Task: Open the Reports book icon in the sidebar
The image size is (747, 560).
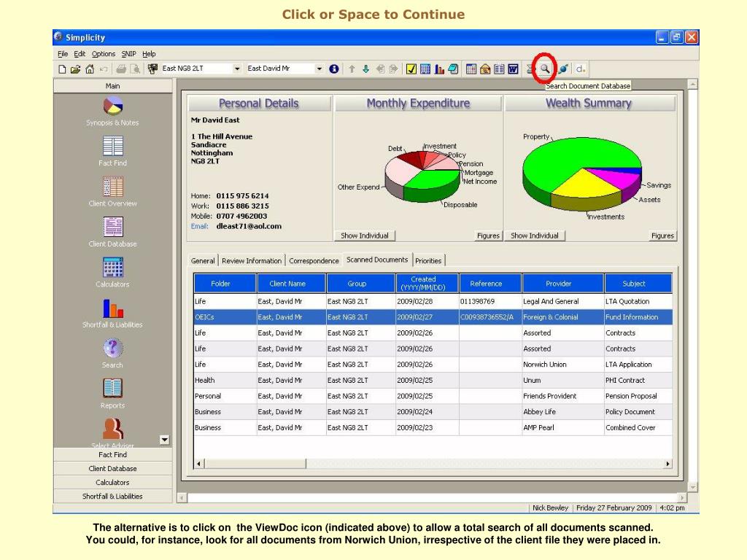Action: (x=112, y=389)
